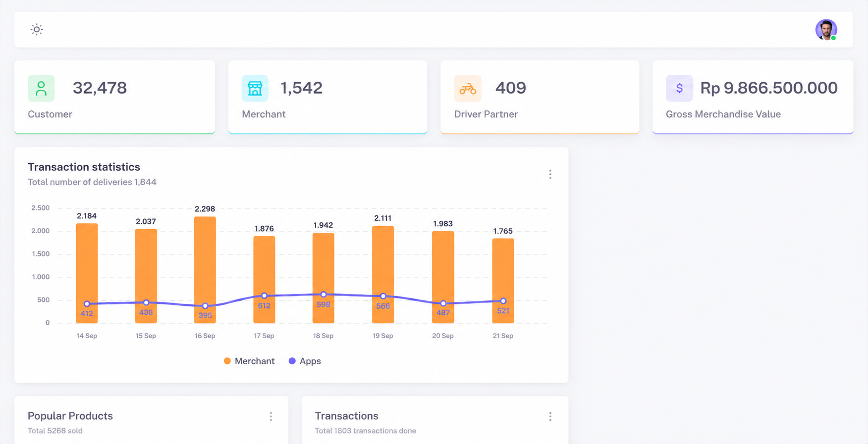Click the 20 Sep axis label
Viewport: 868px width, 444px height.
pos(443,336)
